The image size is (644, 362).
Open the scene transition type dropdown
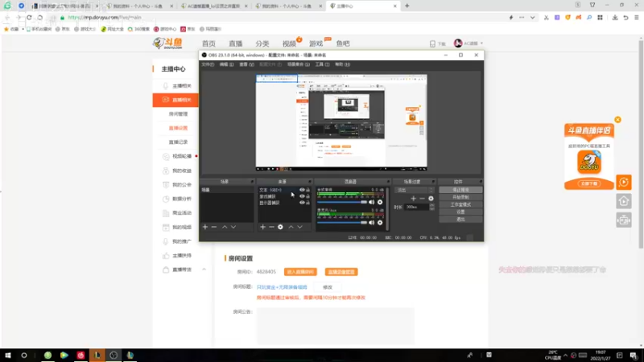[415, 190]
